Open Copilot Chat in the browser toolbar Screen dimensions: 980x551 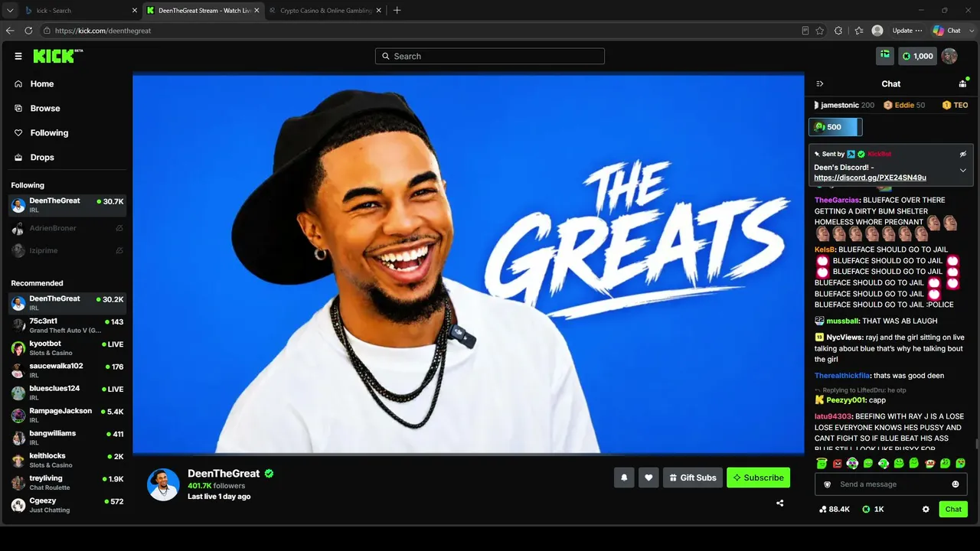947,31
